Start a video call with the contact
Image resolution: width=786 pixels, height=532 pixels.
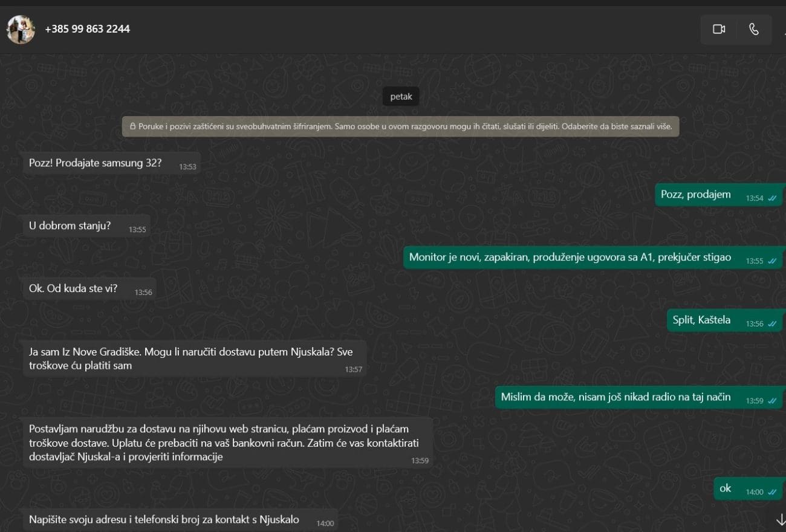click(718, 29)
